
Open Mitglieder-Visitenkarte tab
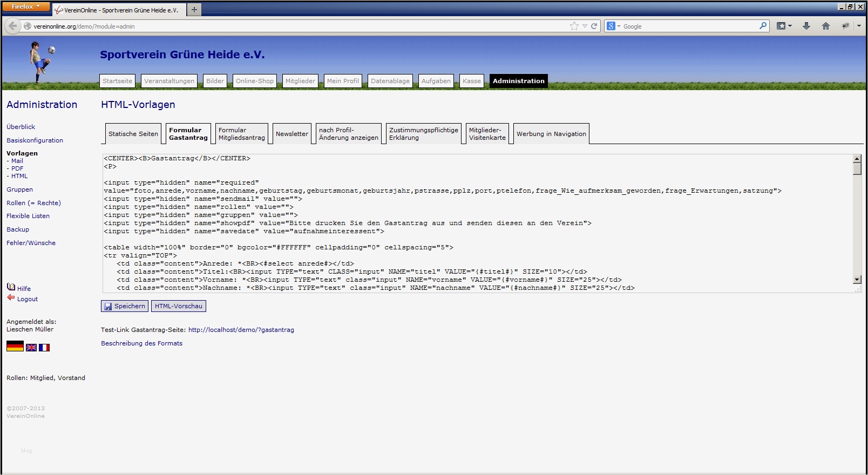point(487,134)
